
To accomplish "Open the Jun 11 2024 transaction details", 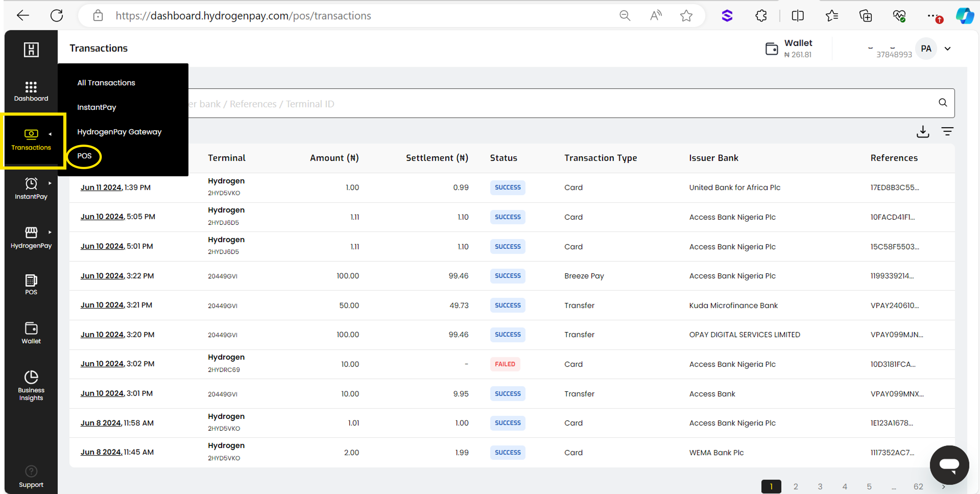I will (x=100, y=187).
